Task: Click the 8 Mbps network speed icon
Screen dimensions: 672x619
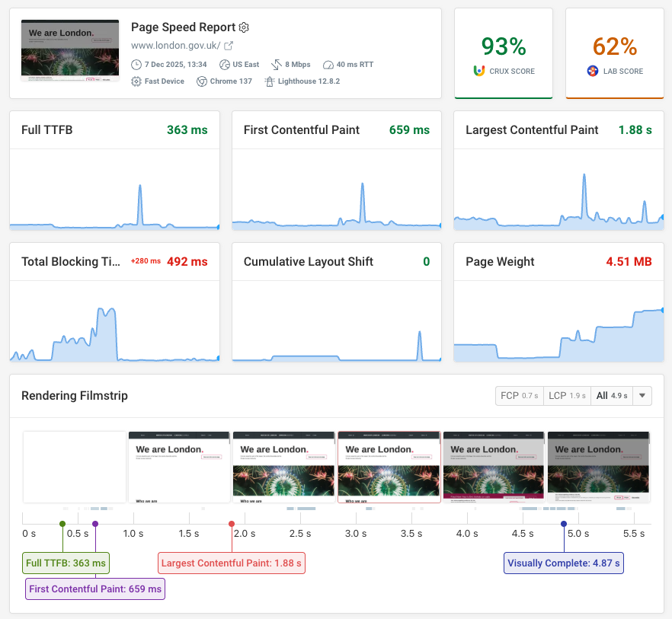Action: click(277, 64)
